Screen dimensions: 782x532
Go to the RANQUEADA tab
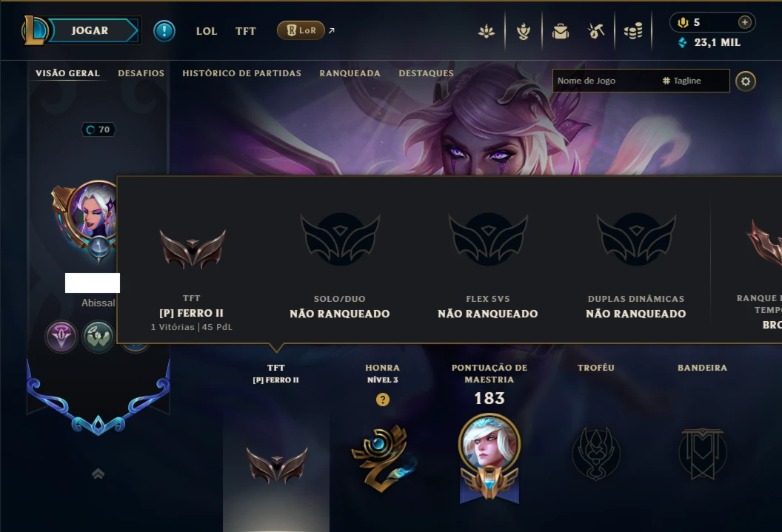click(x=350, y=73)
